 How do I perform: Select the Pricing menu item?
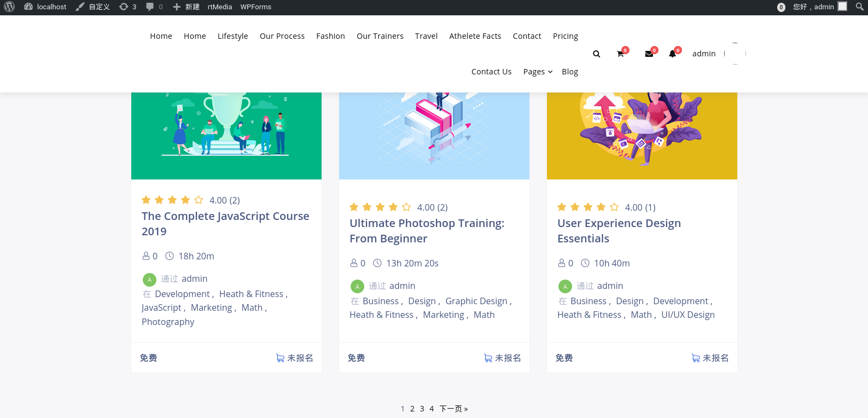click(x=565, y=36)
